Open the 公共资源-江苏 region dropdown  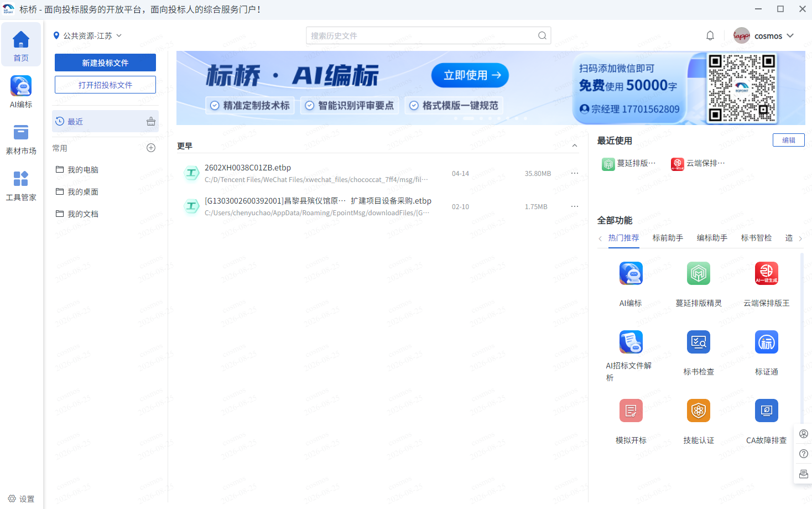(87, 35)
